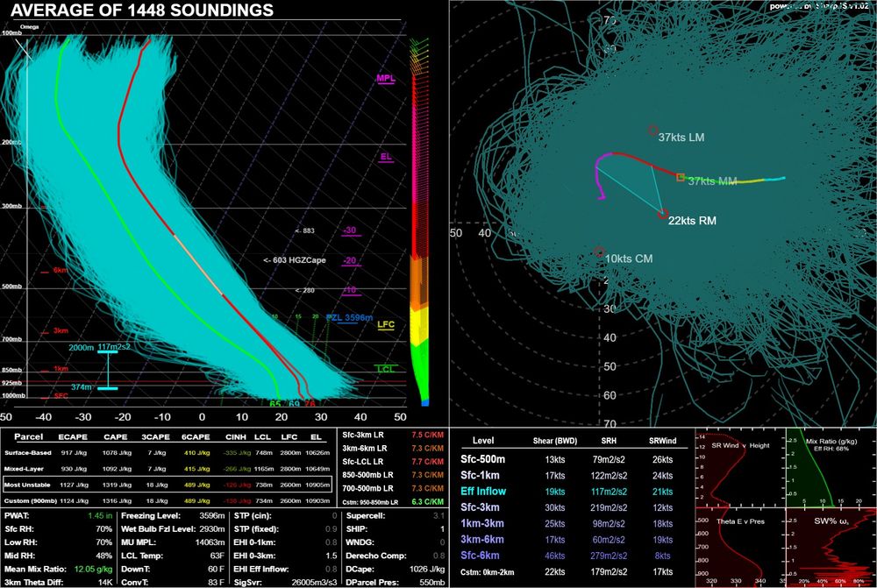Select the Mixed-Layer parcel row
The height and width of the screenshot is (588, 877).
coord(167,469)
